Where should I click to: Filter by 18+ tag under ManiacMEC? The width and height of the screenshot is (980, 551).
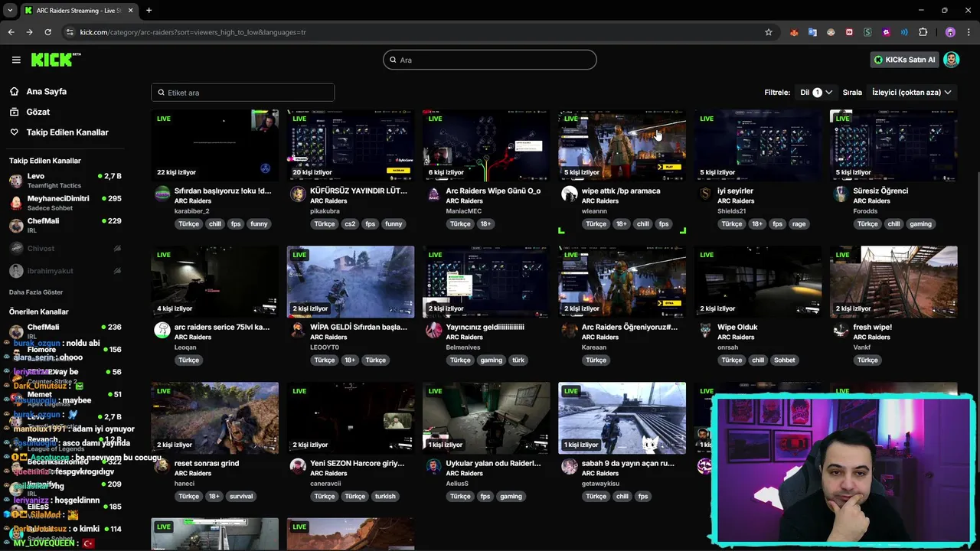(485, 224)
